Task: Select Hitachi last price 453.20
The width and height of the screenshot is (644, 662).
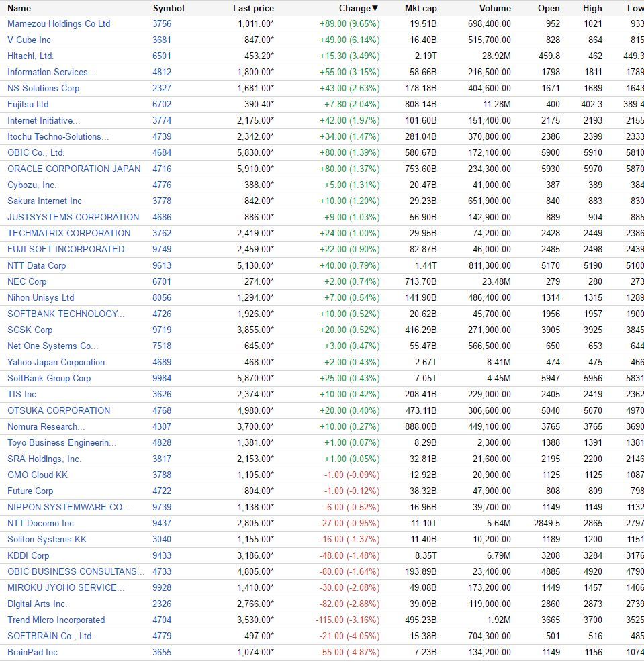Action: pyautogui.click(x=259, y=56)
